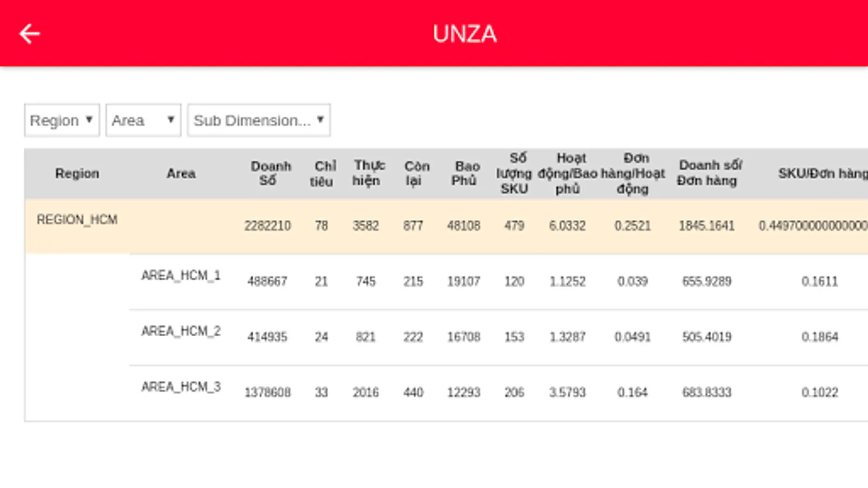Open the Region dropdown filter
This screenshot has width=868, height=488.
click(x=62, y=120)
